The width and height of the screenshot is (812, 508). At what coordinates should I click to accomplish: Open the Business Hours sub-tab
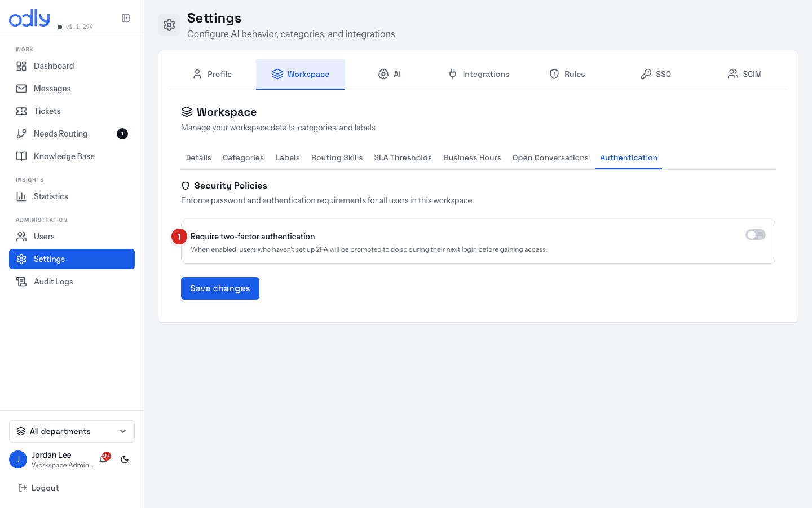click(472, 158)
